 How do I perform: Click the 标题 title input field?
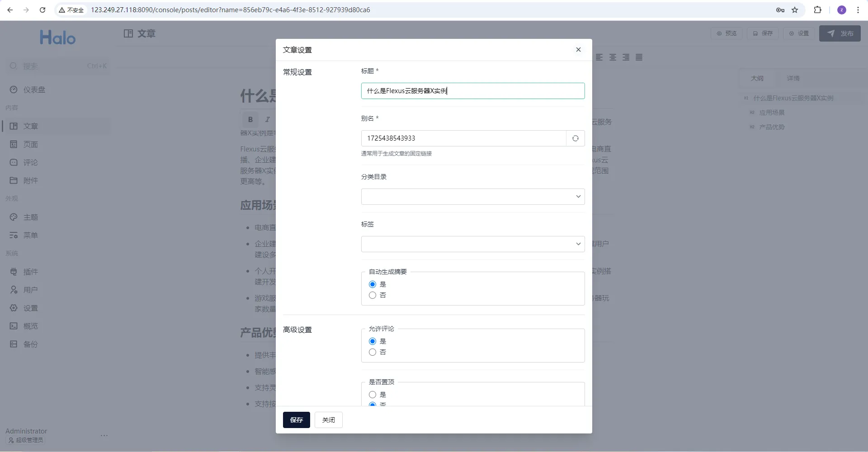[473, 91]
